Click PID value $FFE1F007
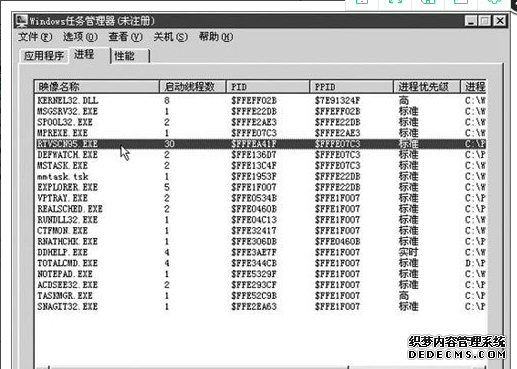 (x=254, y=187)
